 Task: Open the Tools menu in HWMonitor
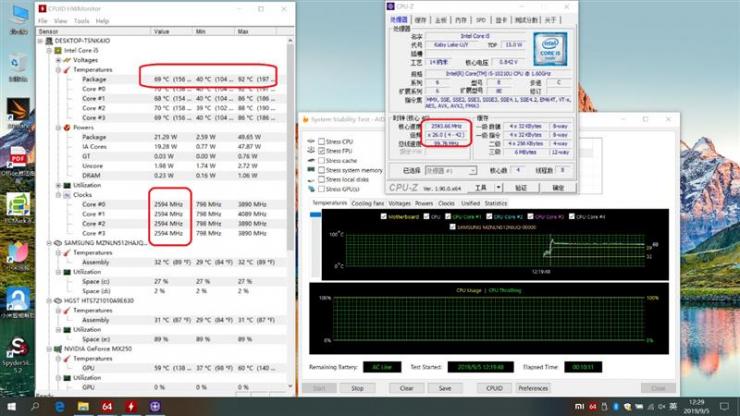[x=81, y=21]
